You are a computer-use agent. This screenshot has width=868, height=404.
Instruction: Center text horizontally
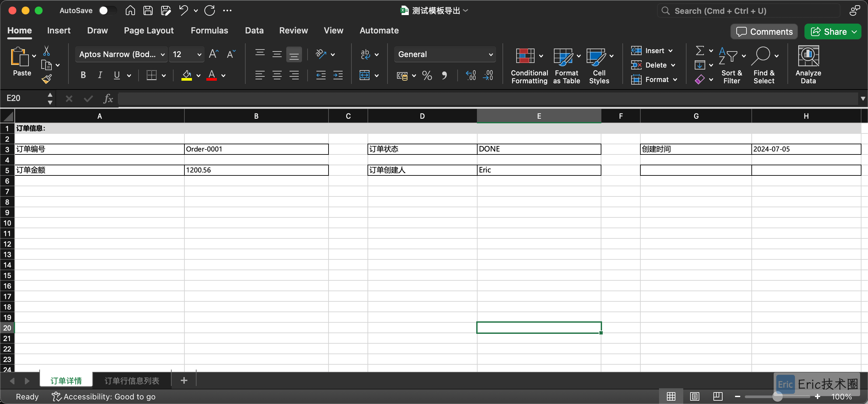point(277,75)
